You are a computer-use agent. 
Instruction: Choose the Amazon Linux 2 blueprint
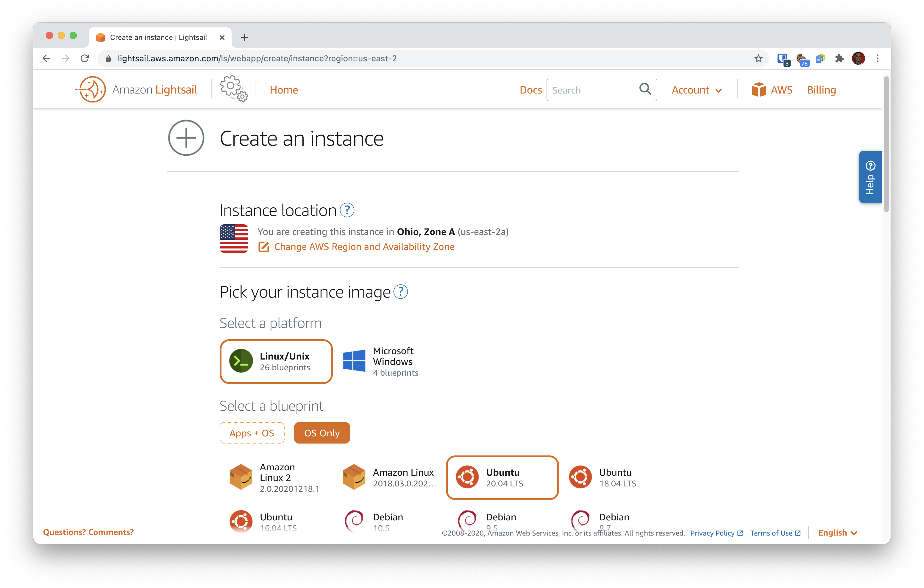coord(276,478)
